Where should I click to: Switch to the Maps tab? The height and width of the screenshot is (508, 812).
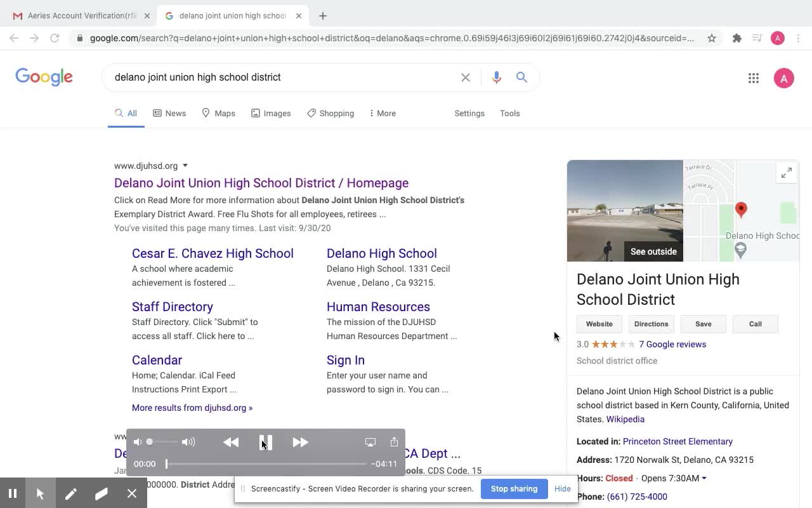[x=218, y=114]
